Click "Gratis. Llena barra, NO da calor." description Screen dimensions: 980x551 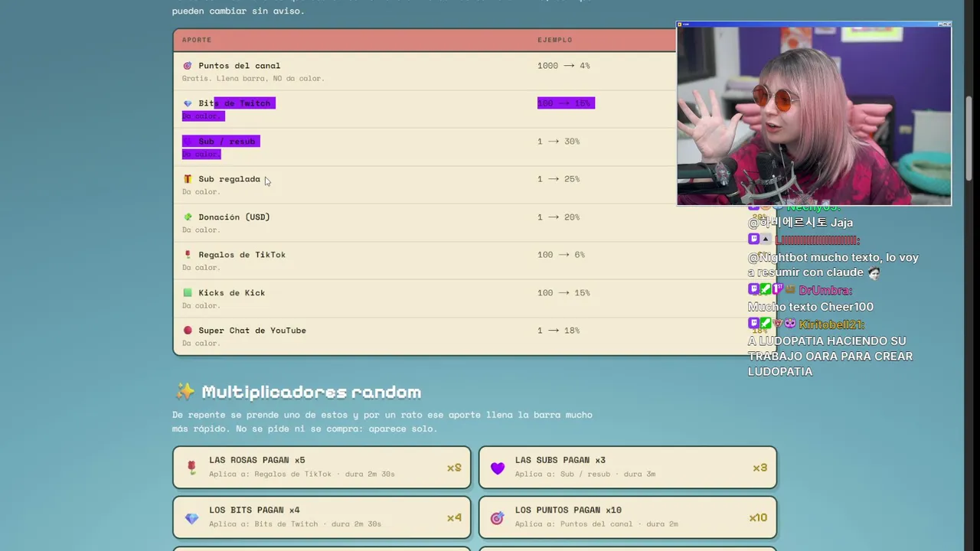coord(253,78)
